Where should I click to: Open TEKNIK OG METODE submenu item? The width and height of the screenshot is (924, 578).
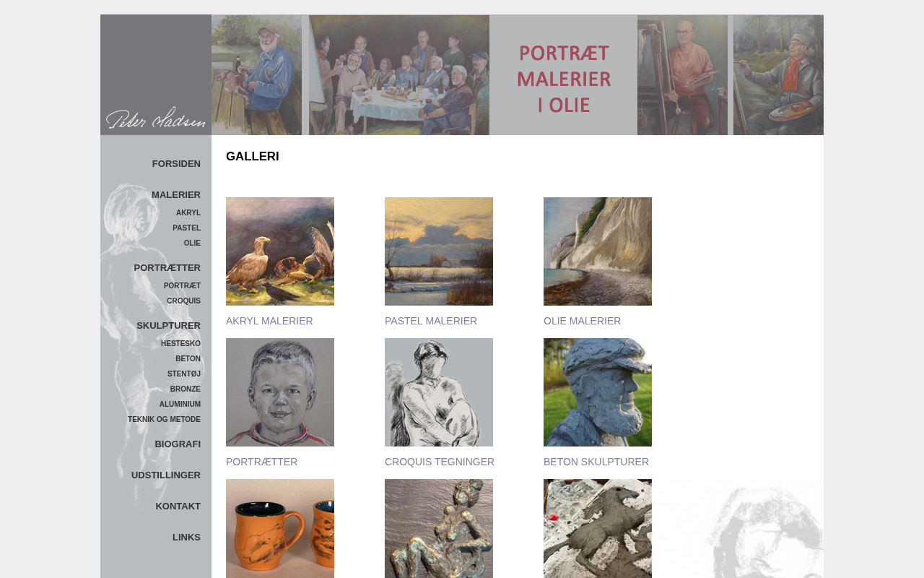tap(165, 420)
